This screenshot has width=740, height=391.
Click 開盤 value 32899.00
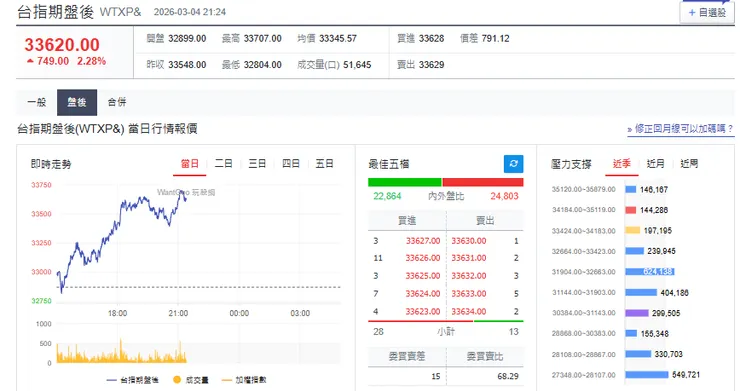click(x=187, y=39)
